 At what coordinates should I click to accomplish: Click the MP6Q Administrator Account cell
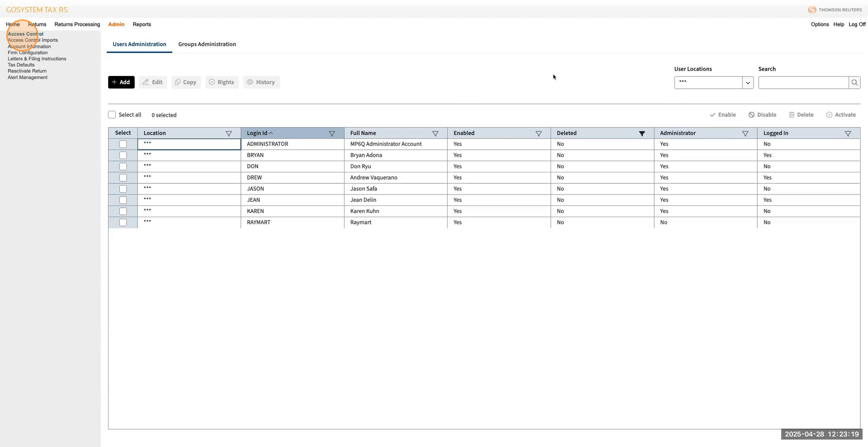(x=396, y=144)
